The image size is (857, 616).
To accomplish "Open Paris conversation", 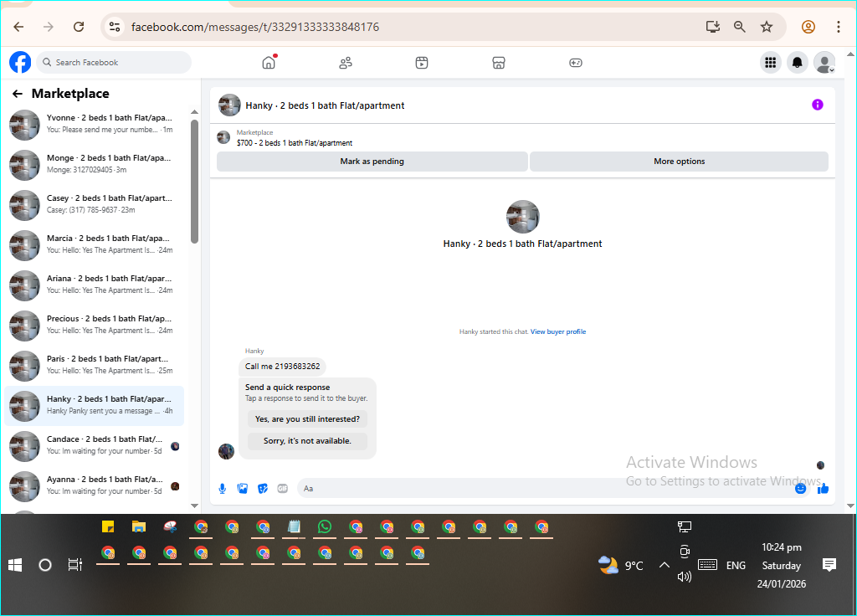I will (x=94, y=365).
